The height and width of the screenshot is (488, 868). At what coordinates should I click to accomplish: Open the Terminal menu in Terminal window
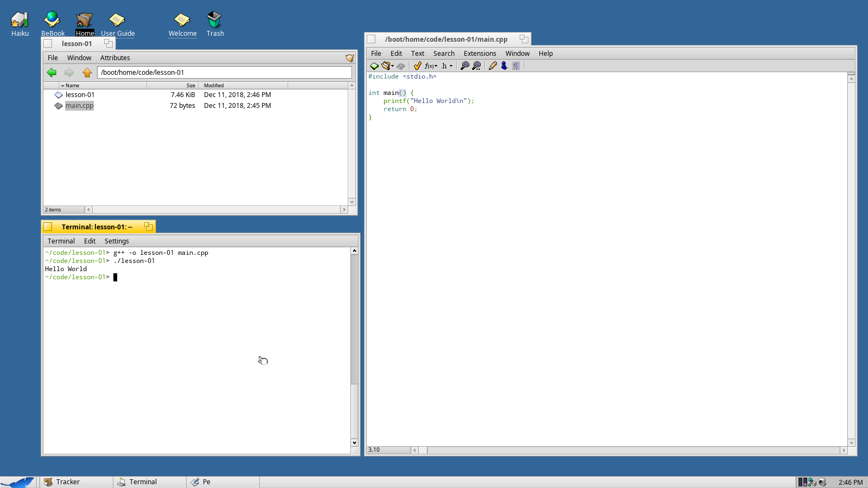pyautogui.click(x=61, y=241)
